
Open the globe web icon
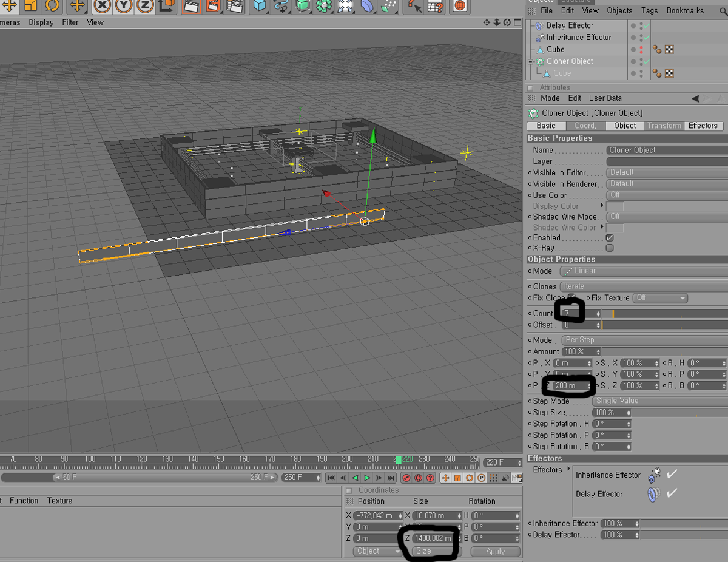click(x=460, y=6)
